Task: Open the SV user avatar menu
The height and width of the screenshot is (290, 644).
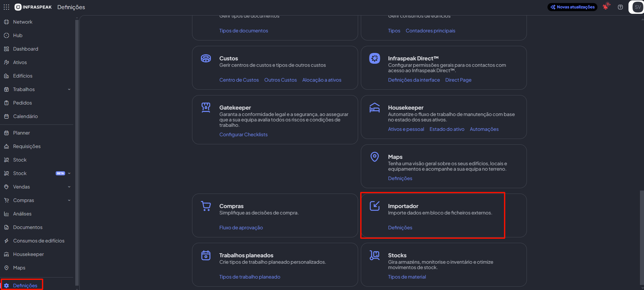Action: (x=638, y=7)
